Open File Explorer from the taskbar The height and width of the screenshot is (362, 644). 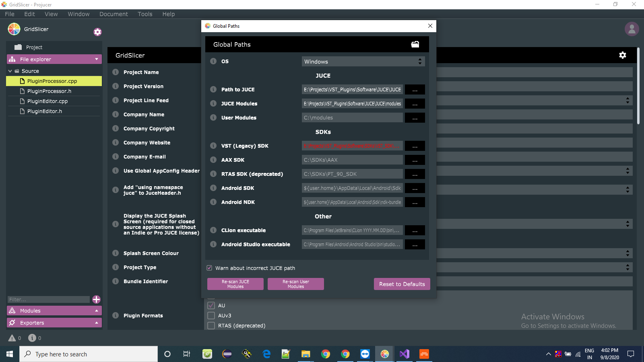pos(306,354)
